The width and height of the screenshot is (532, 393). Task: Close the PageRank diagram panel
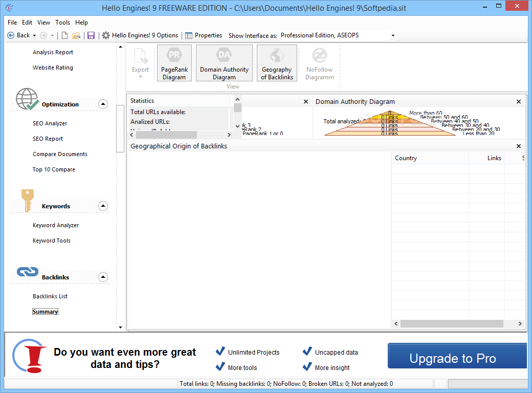tap(306, 101)
